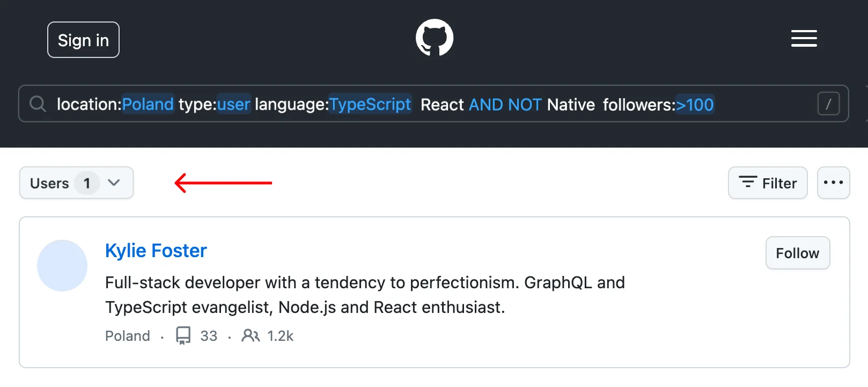The image size is (868, 387).
Task: Click the magnifying glass search icon
Action: 38,104
